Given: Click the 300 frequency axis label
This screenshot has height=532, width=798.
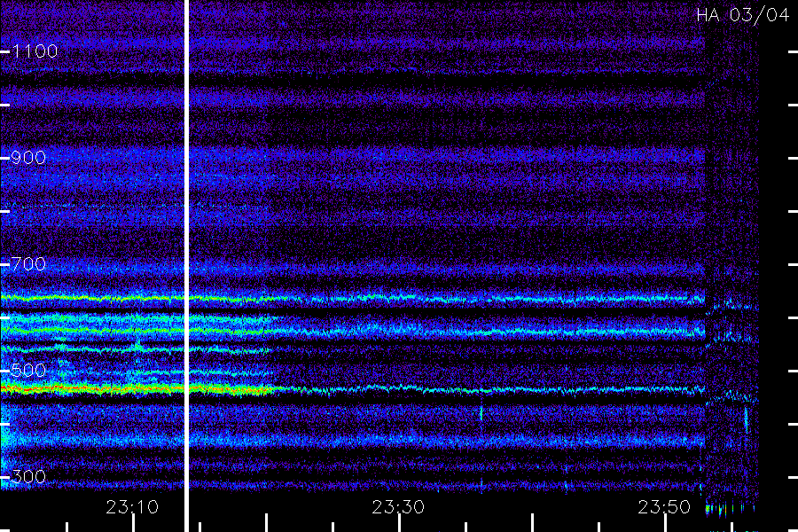Looking at the screenshot, I should click(x=28, y=476).
